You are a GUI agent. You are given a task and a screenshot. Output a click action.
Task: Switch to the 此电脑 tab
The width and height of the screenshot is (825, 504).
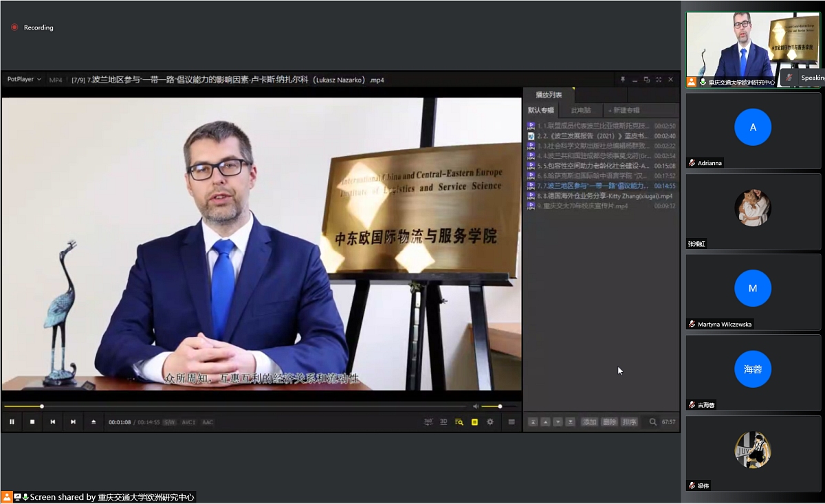(580, 110)
